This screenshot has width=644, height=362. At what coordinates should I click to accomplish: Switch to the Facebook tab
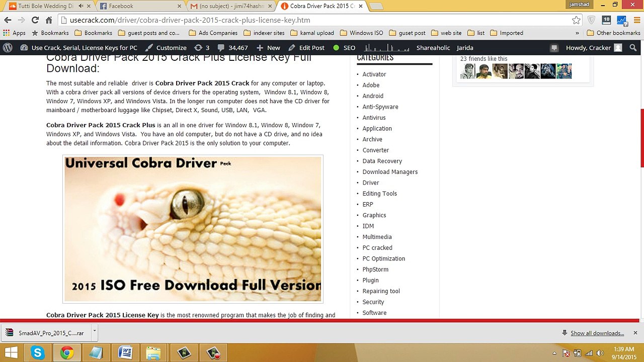139,6
